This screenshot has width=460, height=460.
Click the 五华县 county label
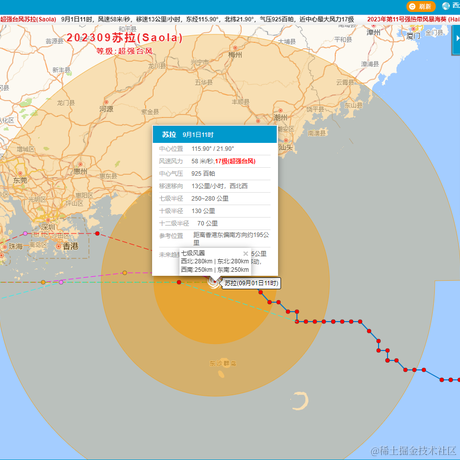click(x=203, y=82)
